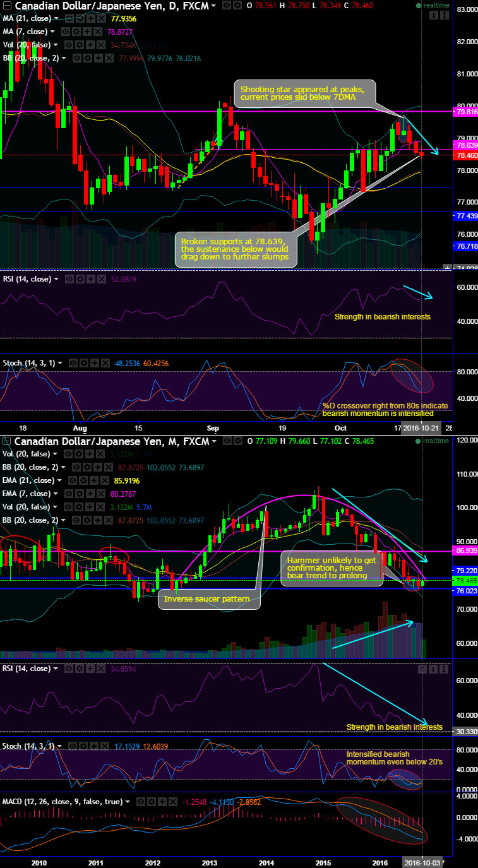The width and height of the screenshot is (478, 868).
Task: Expand EMA (7, close) indicator menu
Action: coord(56,494)
